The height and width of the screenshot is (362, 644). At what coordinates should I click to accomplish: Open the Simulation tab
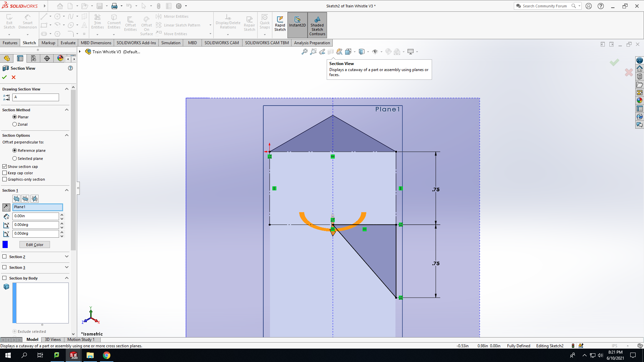click(171, 43)
